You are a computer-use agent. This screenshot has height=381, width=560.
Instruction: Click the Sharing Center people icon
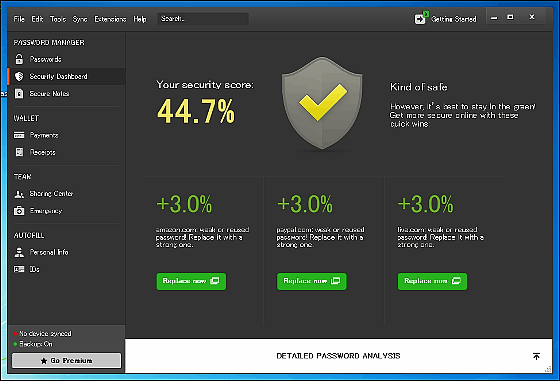(x=19, y=194)
